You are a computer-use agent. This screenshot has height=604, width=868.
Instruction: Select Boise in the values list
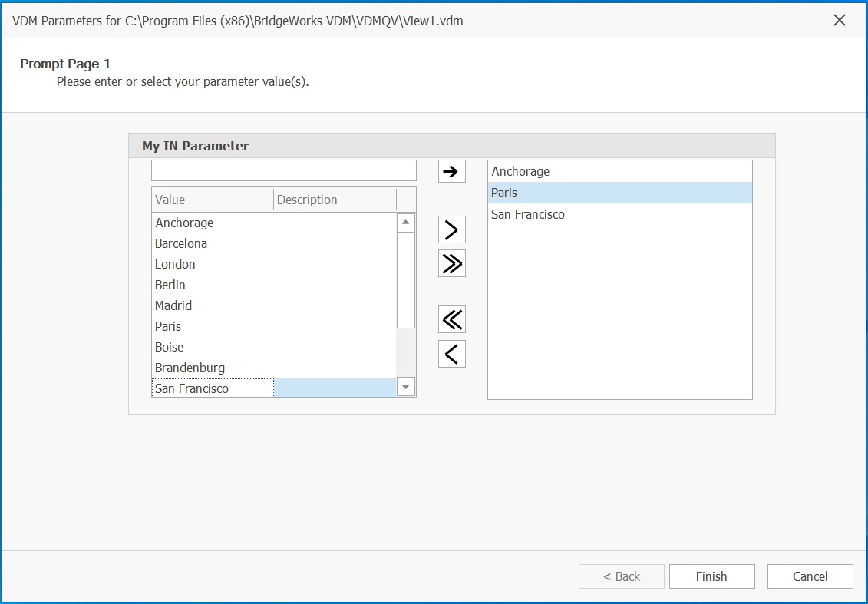coord(274,347)
